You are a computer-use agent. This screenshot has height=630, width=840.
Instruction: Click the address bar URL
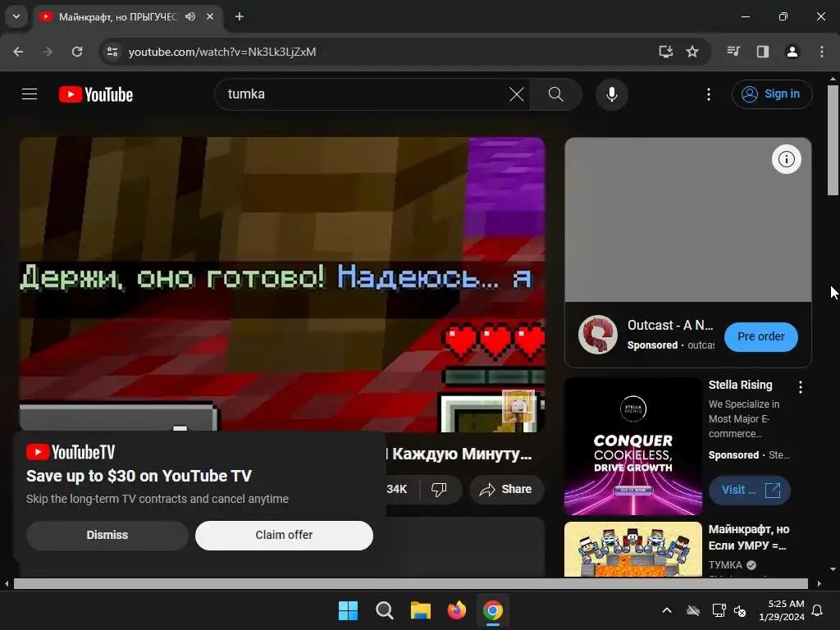tap(222, 52)
